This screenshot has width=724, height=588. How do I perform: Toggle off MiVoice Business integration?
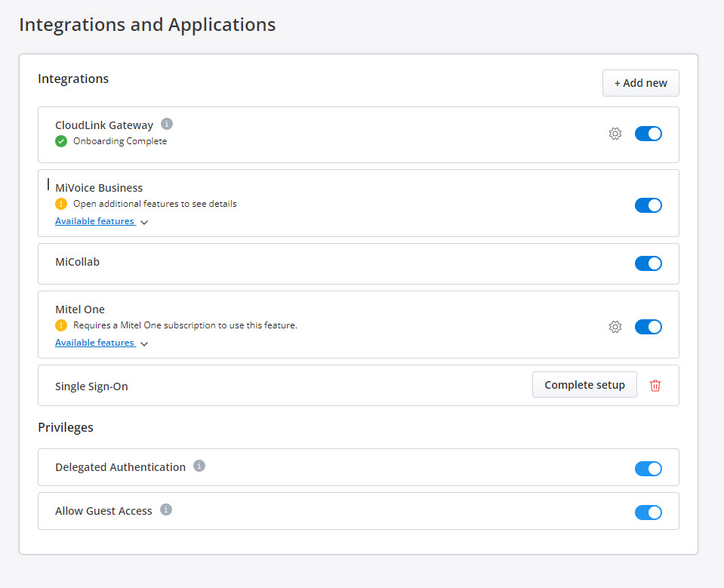[x=649, y=205]
